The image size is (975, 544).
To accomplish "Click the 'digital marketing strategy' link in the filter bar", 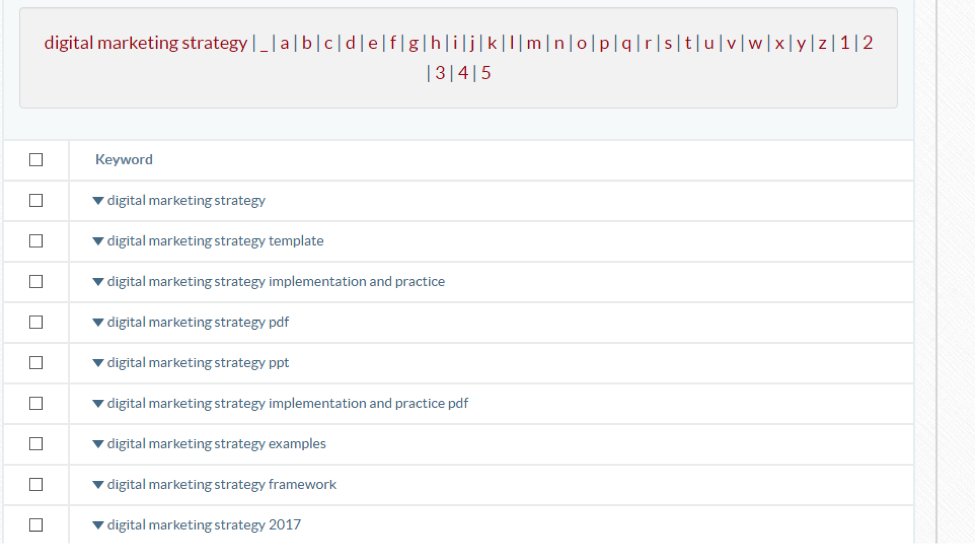I will 145,43.
